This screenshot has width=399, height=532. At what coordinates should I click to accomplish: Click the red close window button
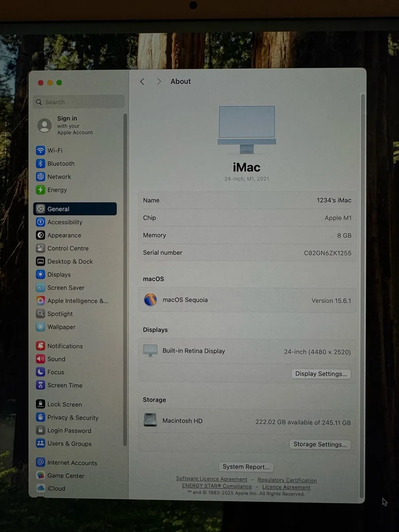[x=41, y=83]
